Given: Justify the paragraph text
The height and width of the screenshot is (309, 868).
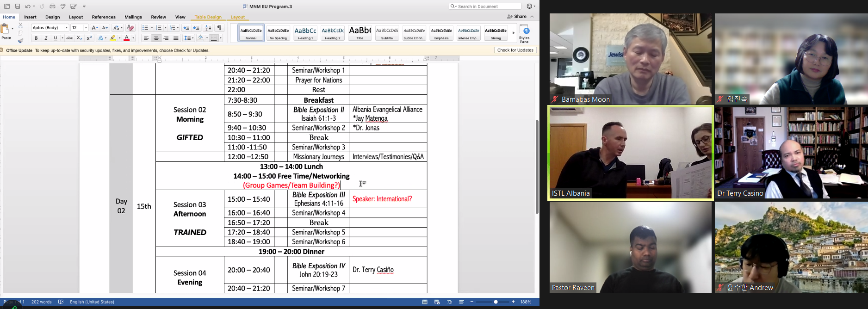Looking at the screenshot, I should tap(176, 38).
